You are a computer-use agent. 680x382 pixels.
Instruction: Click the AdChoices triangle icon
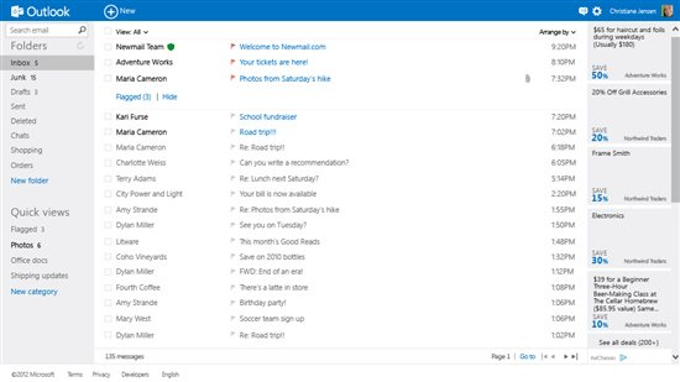(x=623, y=358)
